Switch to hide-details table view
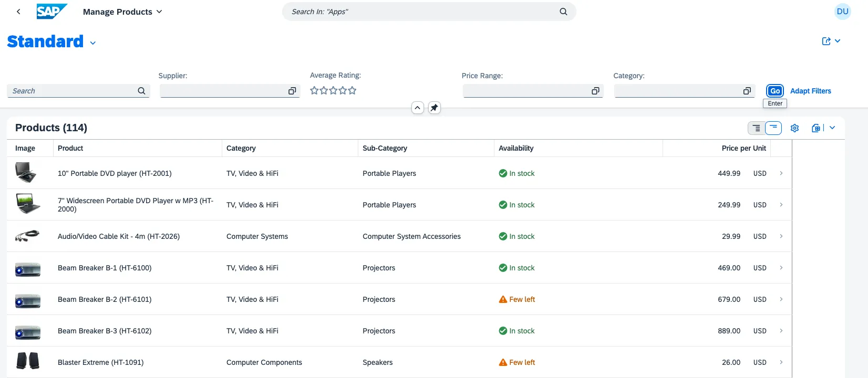This screenshot has width=868, height=378. click(x=773, y=128)
